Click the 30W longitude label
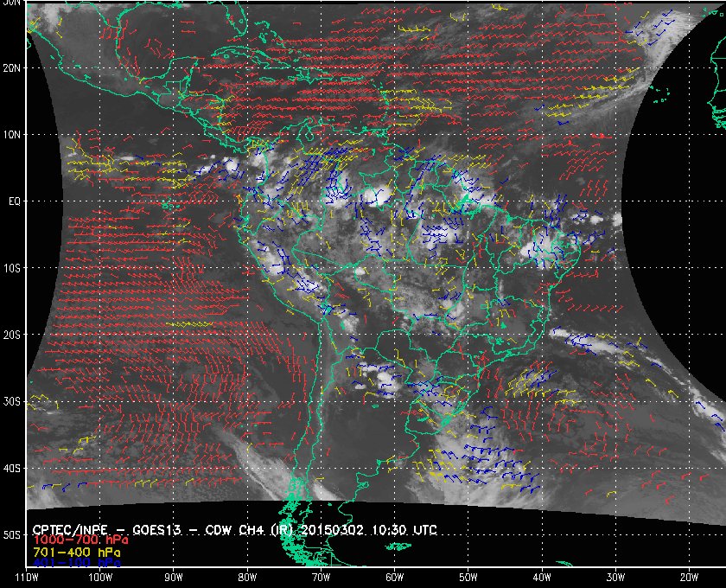This screenshot has height=588, width=726. pos(615,577)
